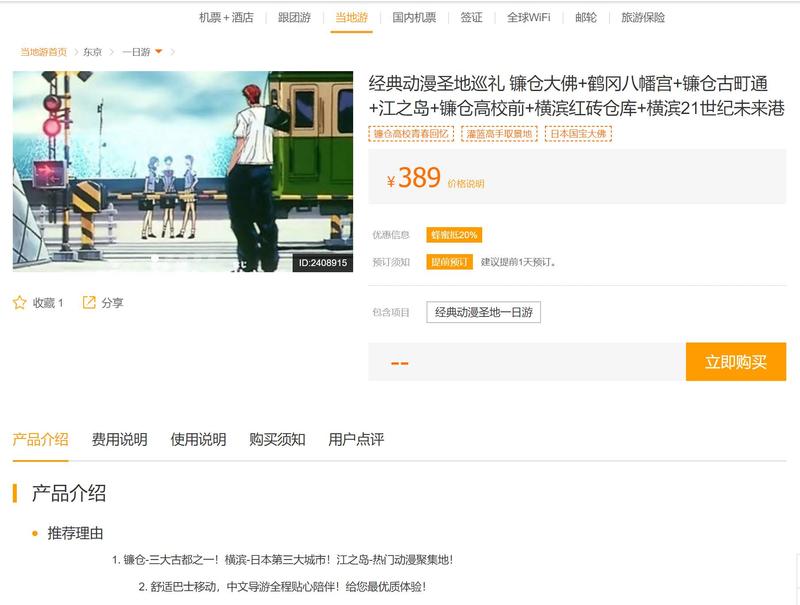Click the ¥389 price text
Viewport: 800px width, 605px height.
[413, 178]
